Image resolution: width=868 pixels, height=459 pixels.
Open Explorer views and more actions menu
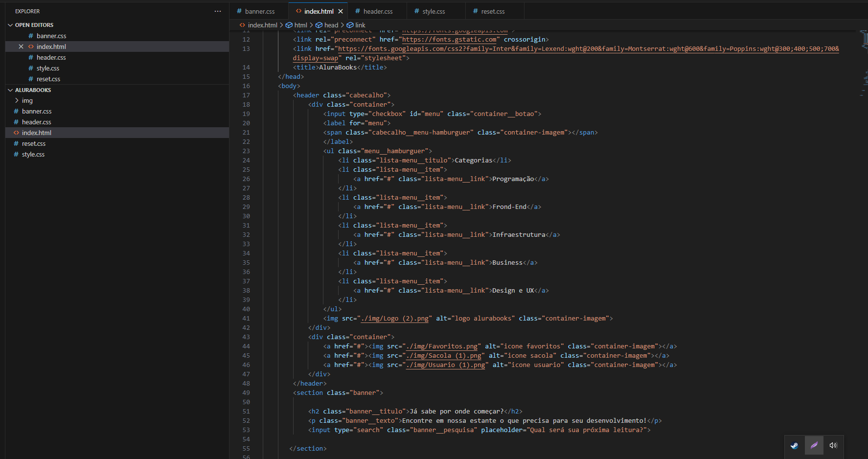(x=218, y=11)
